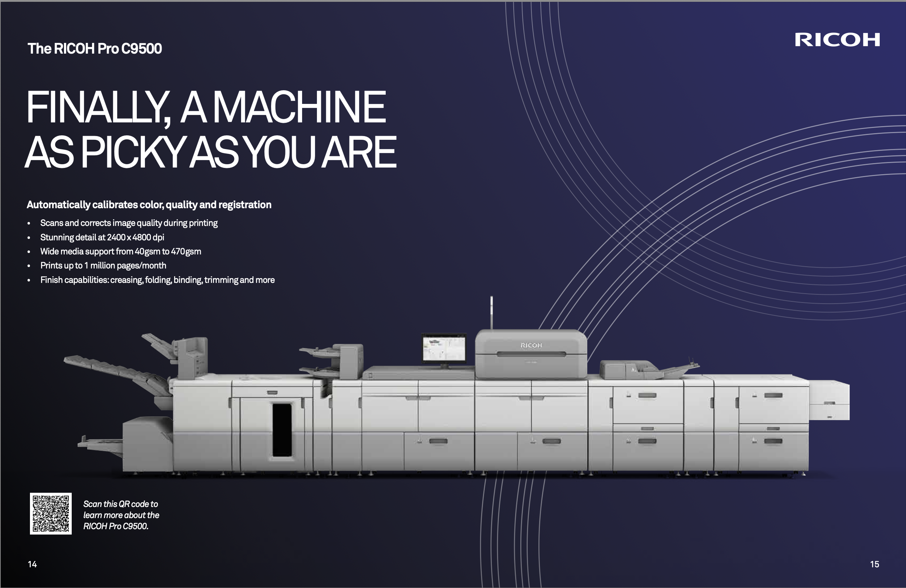Click bullet "Stunning detail at 2400 x 4800 dpi"
The image size is (906, 588).
[x=102, y=237]
